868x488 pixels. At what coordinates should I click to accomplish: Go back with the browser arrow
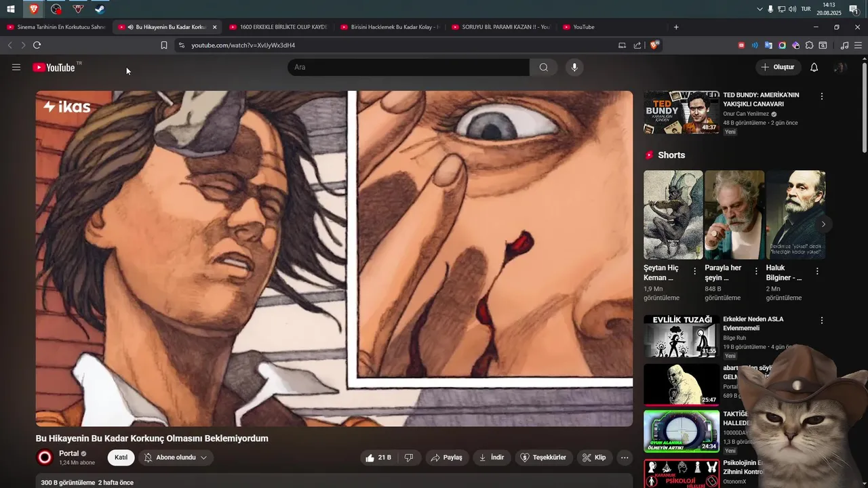pos(9,45)
